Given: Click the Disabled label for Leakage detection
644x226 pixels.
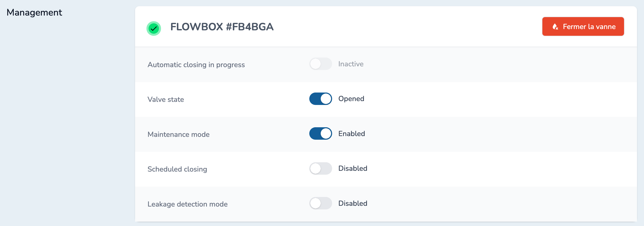Looking at the screenshot, I should pos(353,203).
